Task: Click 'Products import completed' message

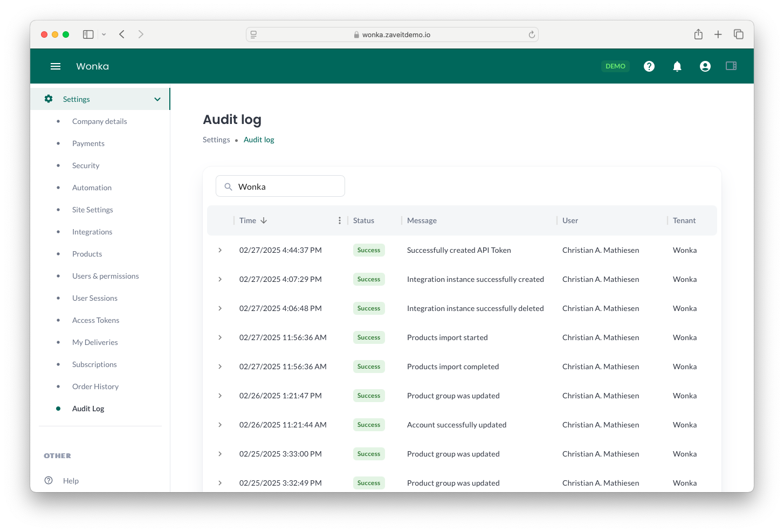Action: pyautogui.click(x=453, y=367)
